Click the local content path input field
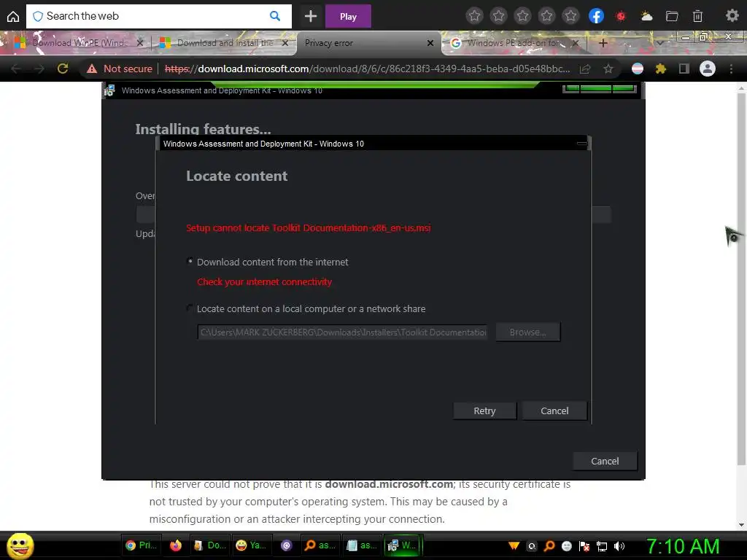This screenshot has width=747, height=560. (x=343, y=332)
